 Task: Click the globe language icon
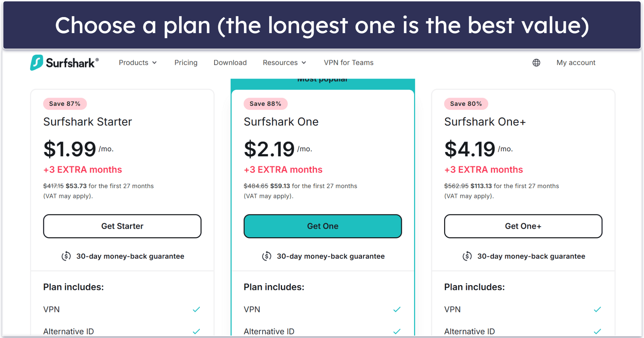click(x=536, y=63)
